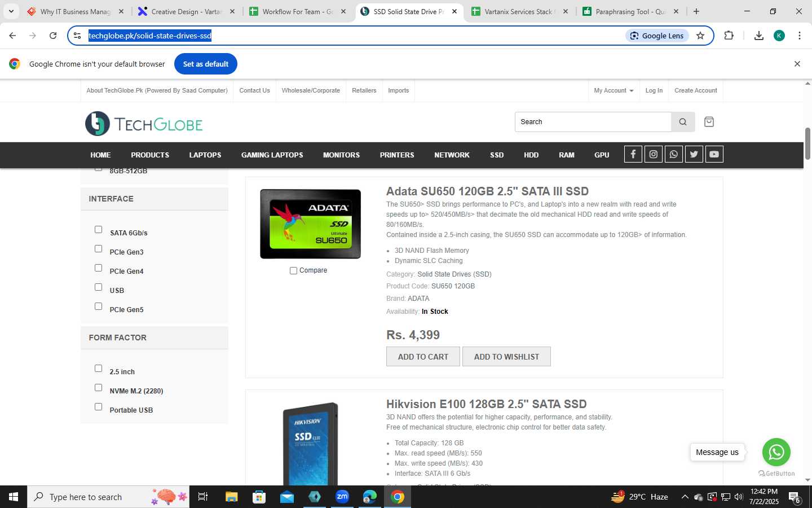Open Windows Start menu

[14, 497]
